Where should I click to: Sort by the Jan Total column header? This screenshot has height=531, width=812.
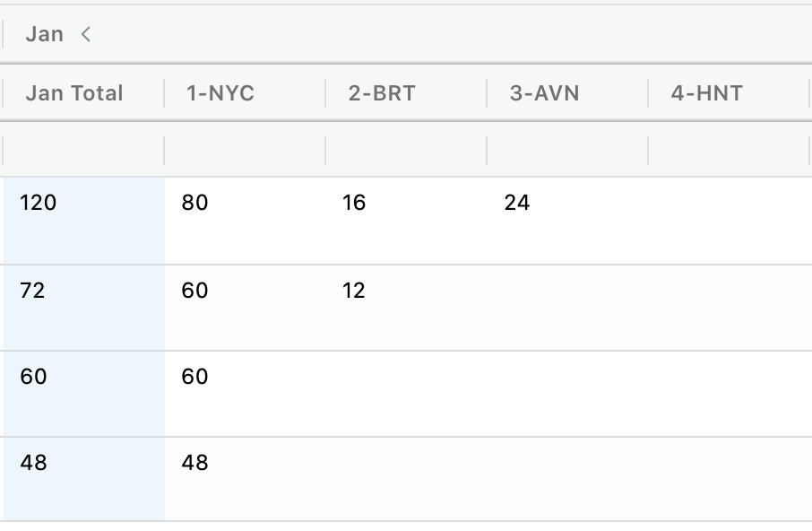coord(74,93)
